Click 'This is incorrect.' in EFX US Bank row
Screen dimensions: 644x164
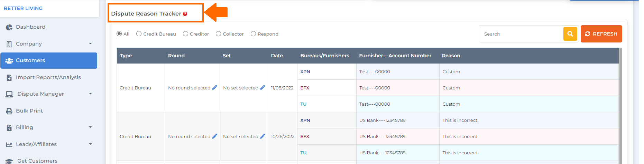460,137
